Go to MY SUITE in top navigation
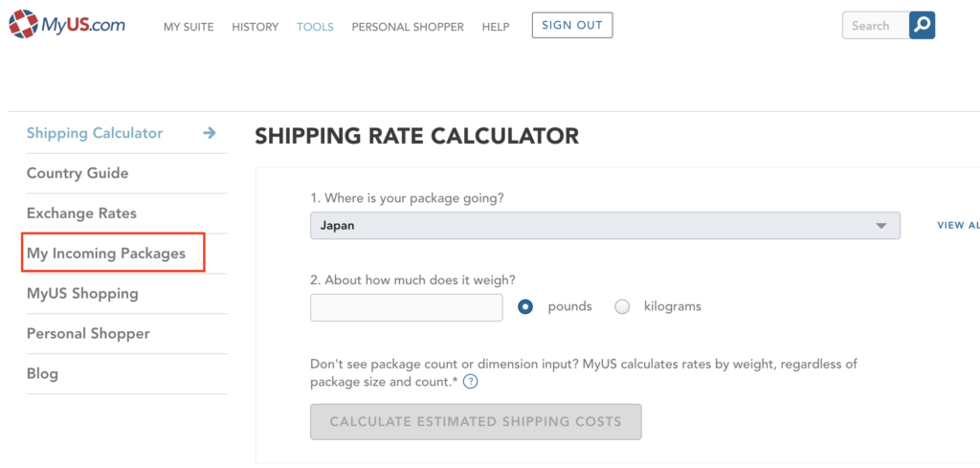Viewport: 980px width, 468px height. (189, 27)
